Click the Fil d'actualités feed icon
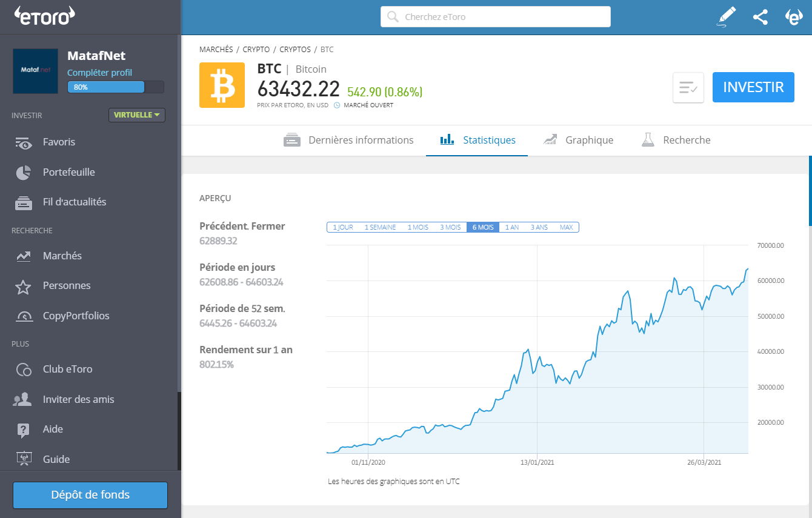 (x=24, y=203)
